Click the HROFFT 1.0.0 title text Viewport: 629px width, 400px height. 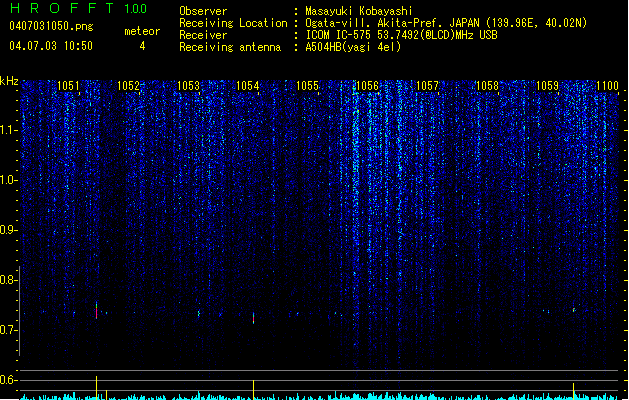click(79, 8)
